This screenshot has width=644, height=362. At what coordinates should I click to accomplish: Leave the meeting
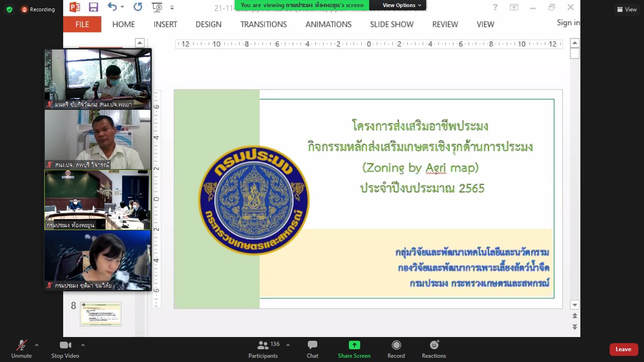624,349
